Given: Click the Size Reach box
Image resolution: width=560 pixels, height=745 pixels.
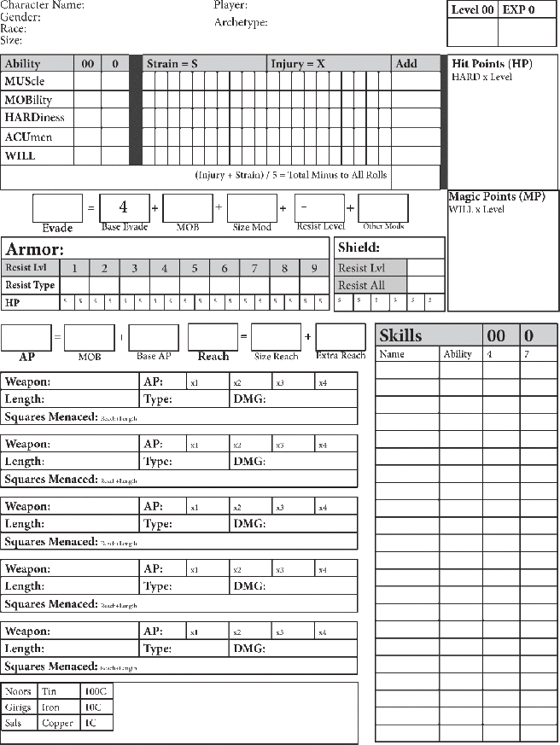Looking at the screenshot, I should (277, 337).
